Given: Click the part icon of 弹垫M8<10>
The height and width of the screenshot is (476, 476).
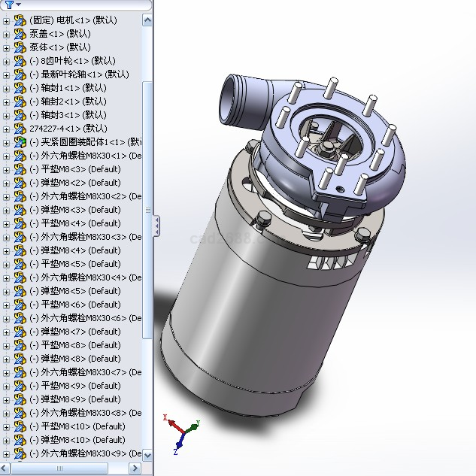Looking at the screenshot, I should (x=20, y=440).
